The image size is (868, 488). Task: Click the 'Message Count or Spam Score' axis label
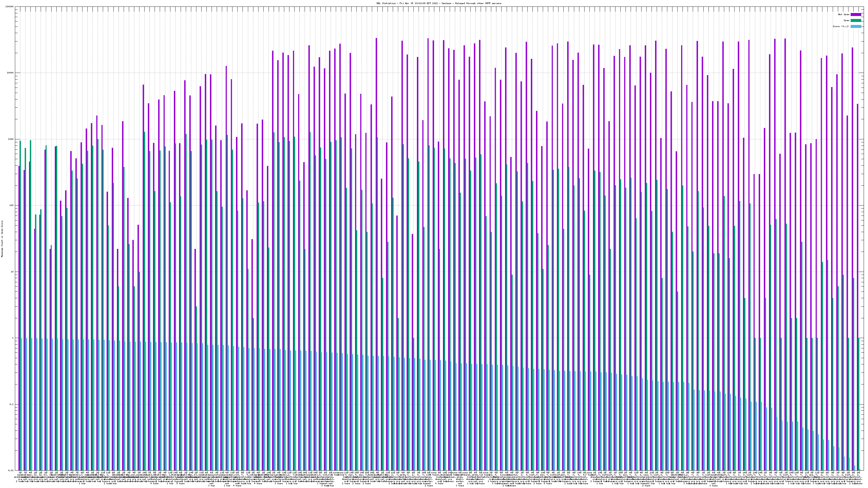[x=2, y=239]
